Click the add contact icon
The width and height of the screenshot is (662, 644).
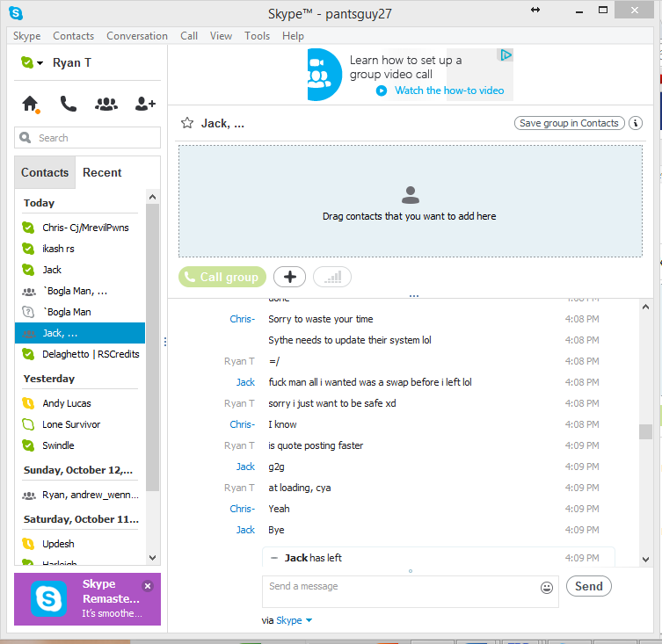[145, 104]
